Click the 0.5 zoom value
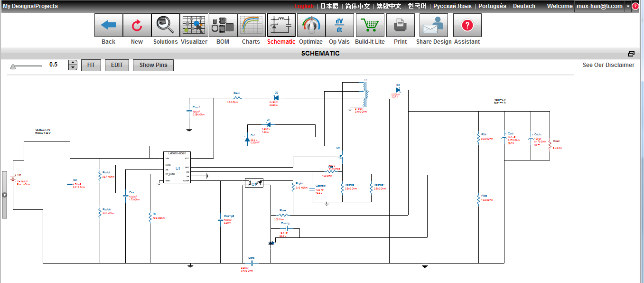The width and height of the screenshot is (644, 283). 54,65
